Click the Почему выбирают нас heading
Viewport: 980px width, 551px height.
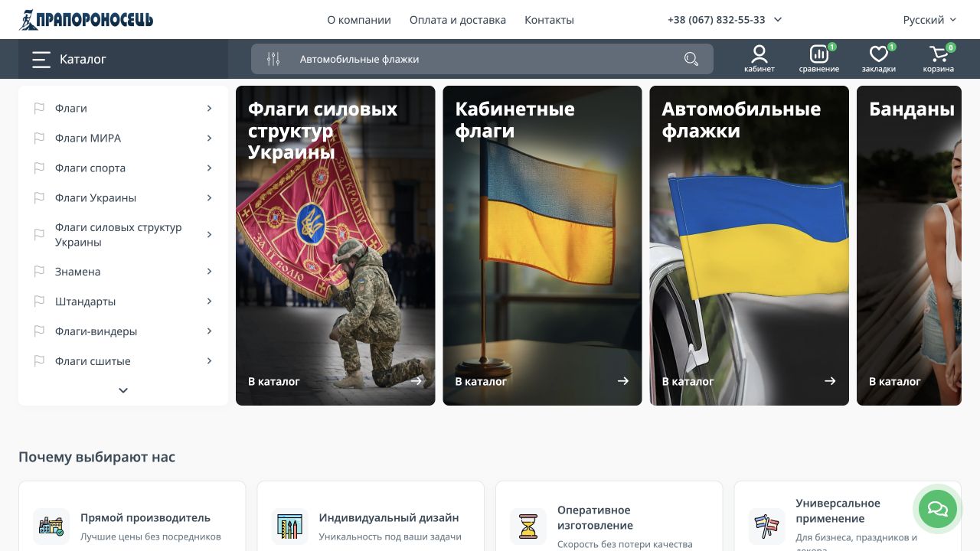96,457
